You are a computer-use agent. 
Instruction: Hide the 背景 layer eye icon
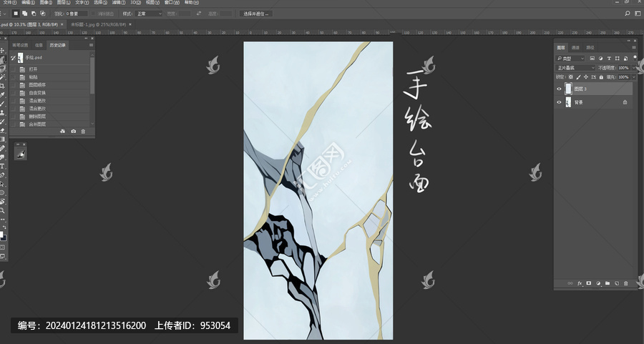(x=559, y=102)
